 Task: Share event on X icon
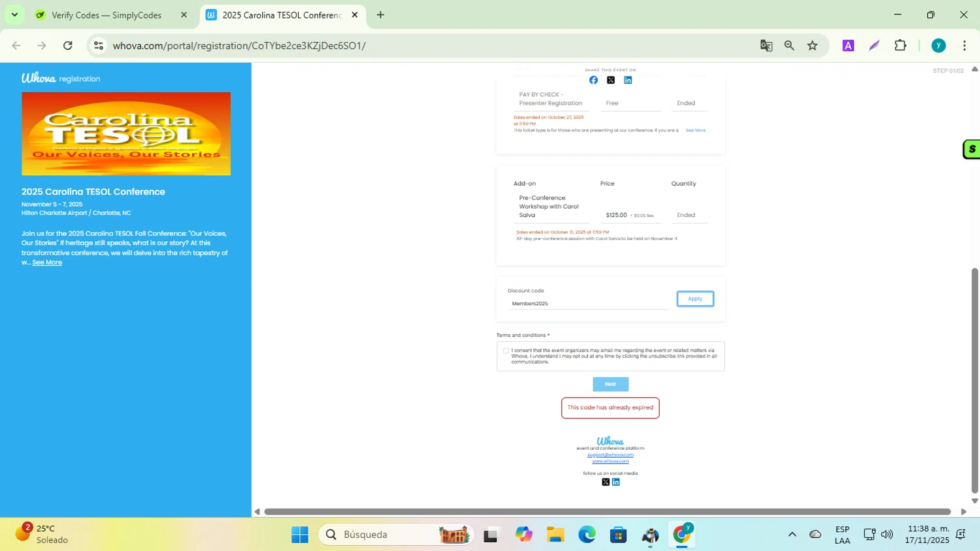coord(611,80)
